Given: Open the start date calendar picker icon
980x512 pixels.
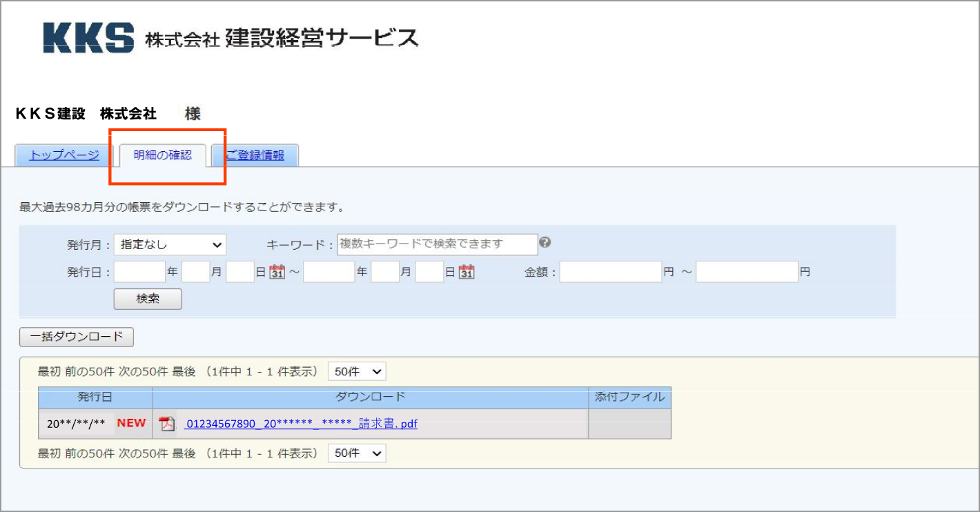Looking at the screenshot, I should tap(277, 272).
